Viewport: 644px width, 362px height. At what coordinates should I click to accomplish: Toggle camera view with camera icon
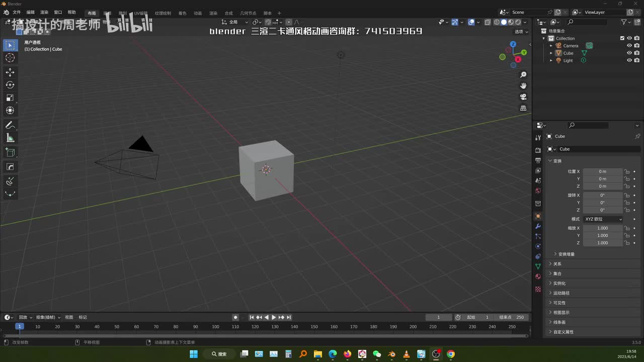[523, 97]
